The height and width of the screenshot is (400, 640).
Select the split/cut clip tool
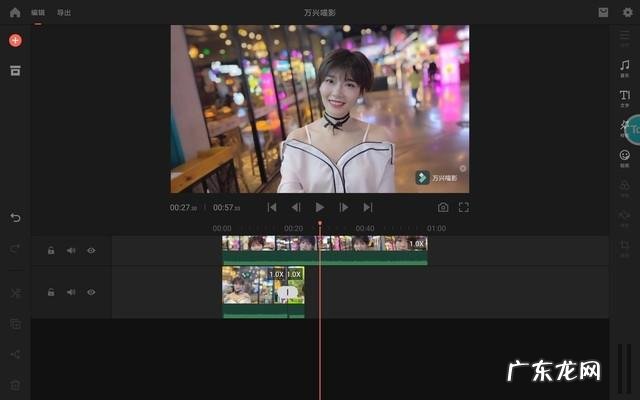point(16,293)
